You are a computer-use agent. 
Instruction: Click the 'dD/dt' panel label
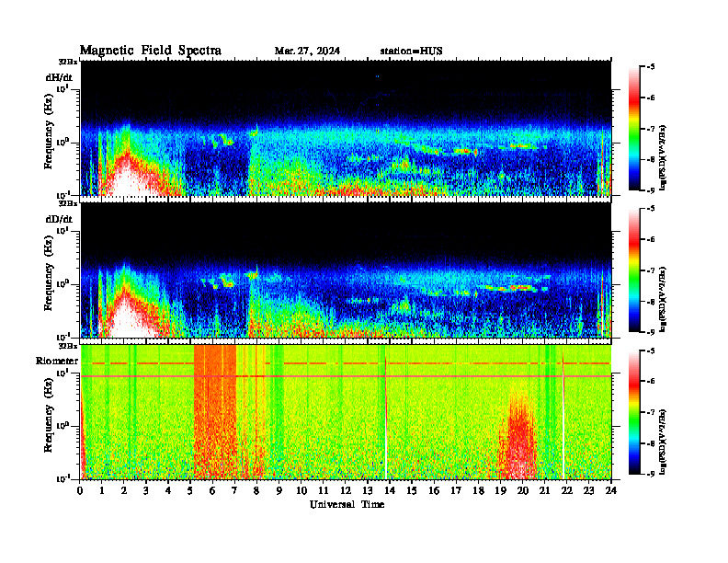coord(59,219)
